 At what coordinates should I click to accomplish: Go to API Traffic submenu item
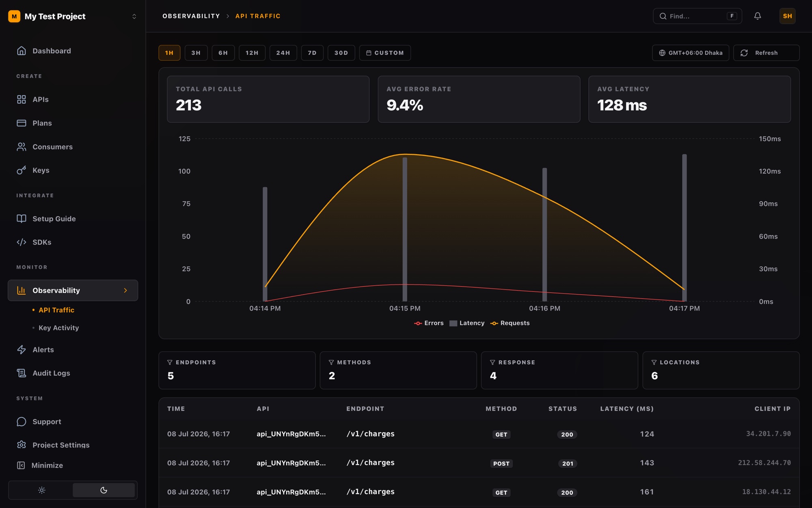[x=56, y=310]
